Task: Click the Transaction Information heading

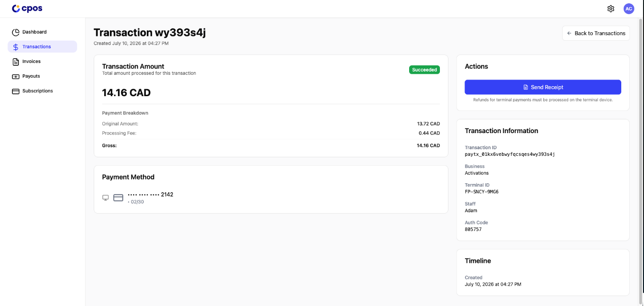Action: point(501,131)
